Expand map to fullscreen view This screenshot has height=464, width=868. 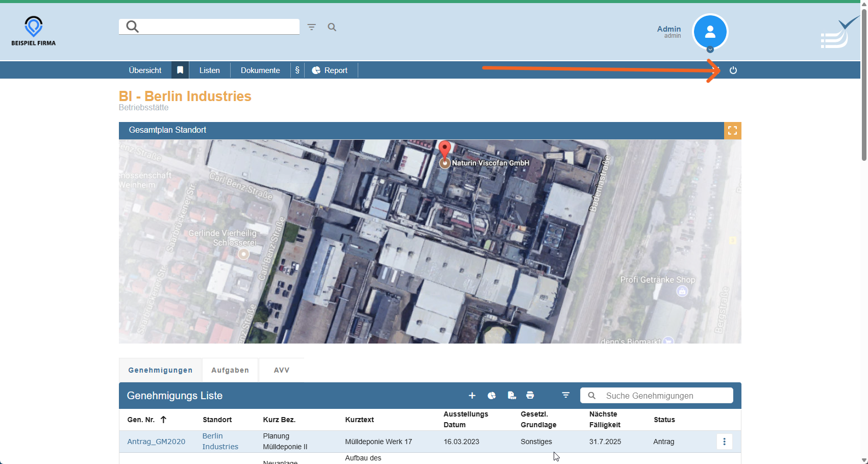(x=732, y=131)
